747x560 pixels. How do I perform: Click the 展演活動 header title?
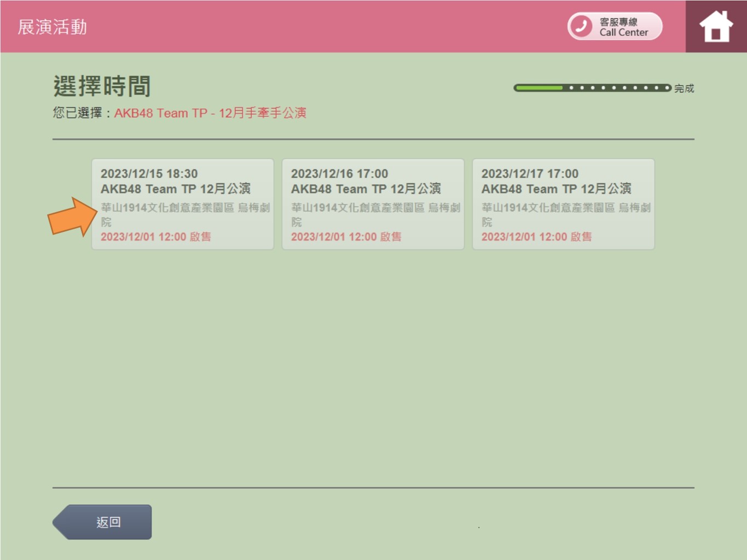(x=53, y=27)
